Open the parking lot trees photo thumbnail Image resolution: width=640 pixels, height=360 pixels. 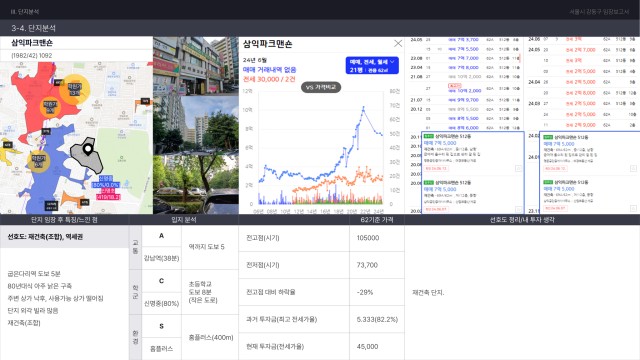coord(196,184)
